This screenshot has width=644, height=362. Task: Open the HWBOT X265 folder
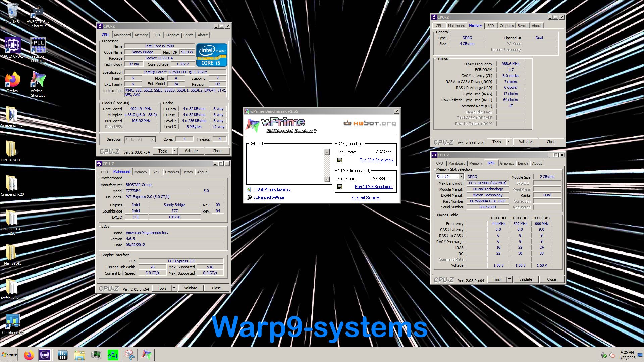(12, 222)
